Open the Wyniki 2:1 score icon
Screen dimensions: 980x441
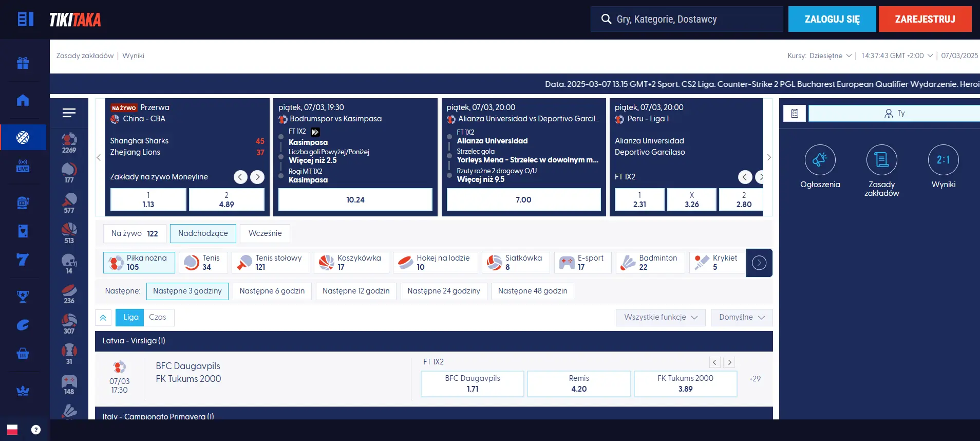coord(943,160)
